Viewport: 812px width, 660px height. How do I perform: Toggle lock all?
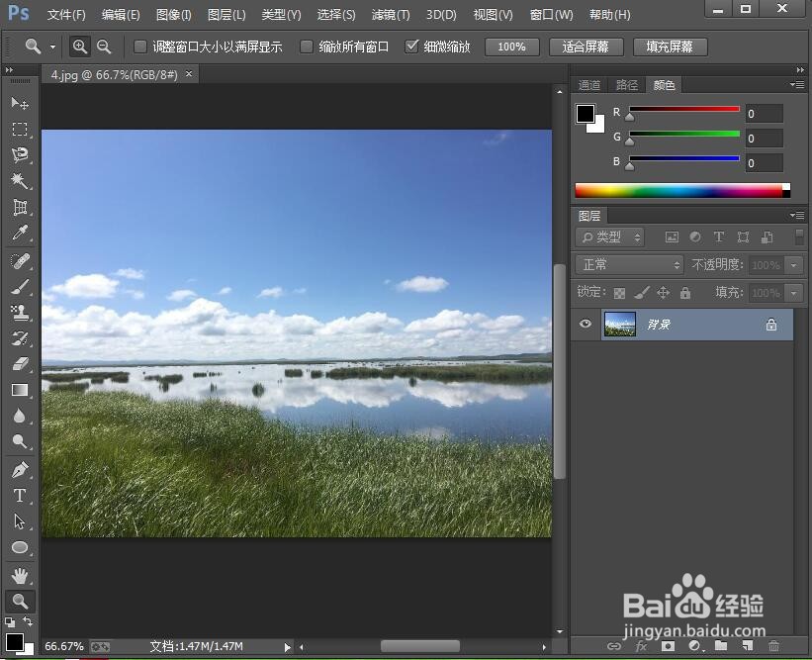(685, 293)
